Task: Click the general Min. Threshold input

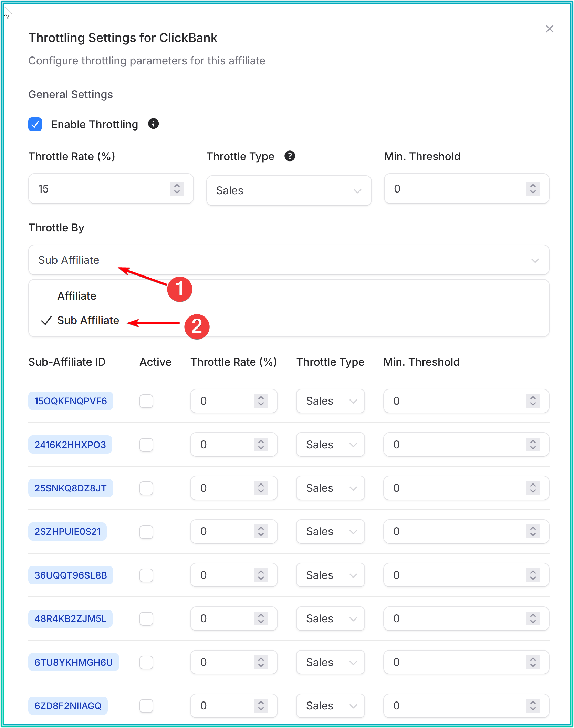Action: pos(466,189)
